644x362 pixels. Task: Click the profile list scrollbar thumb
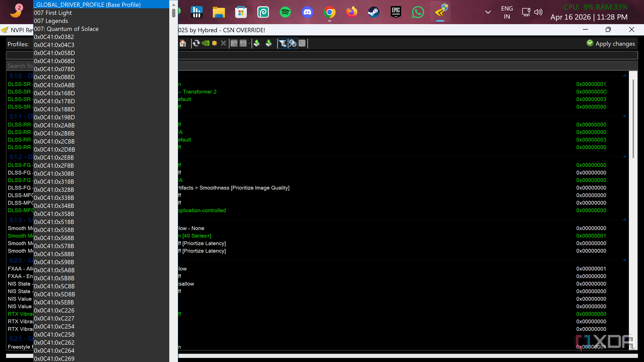coord(174,13)
